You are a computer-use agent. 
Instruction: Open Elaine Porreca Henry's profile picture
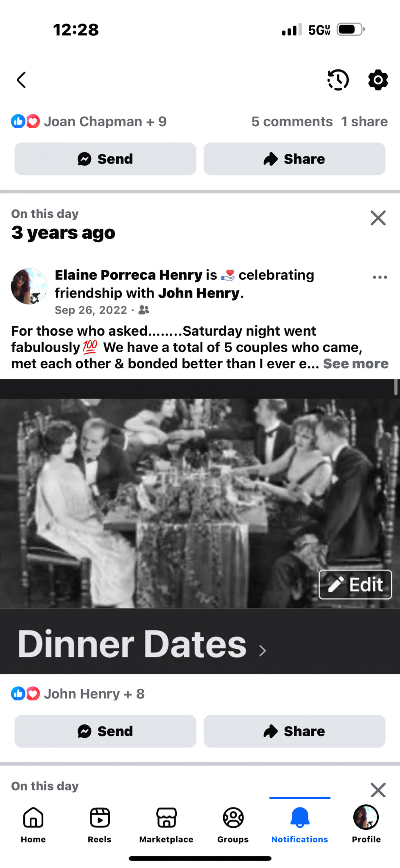click(29, 286)
